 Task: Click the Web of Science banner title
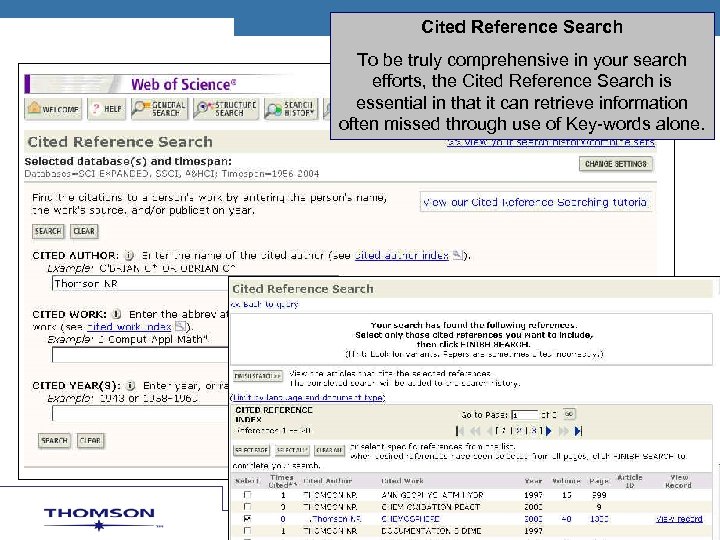click(x=184, y=84)
